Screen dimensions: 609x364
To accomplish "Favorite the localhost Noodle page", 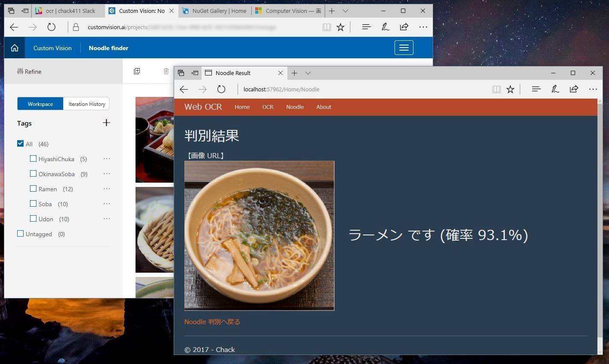I will 510,89.
